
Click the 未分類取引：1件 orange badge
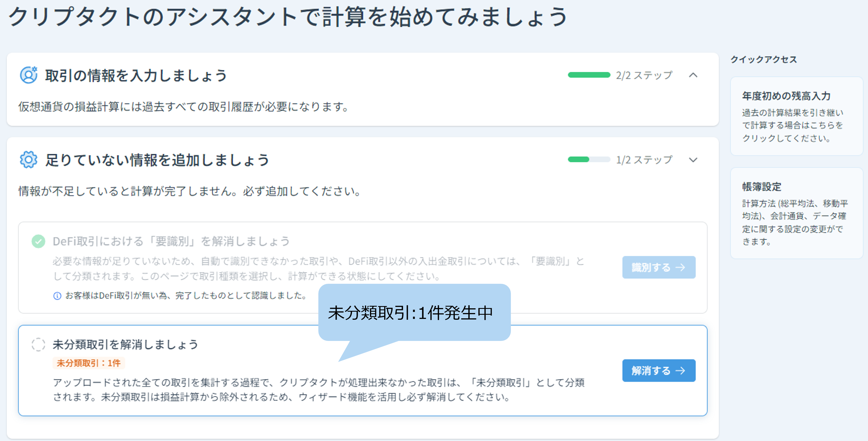point(89,363)
